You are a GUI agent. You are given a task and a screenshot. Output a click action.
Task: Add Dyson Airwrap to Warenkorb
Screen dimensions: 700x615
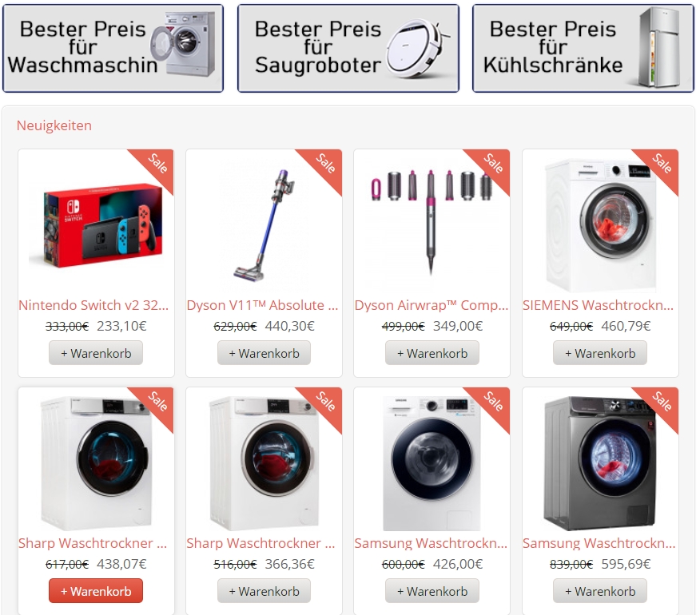(x=432, y=353)
